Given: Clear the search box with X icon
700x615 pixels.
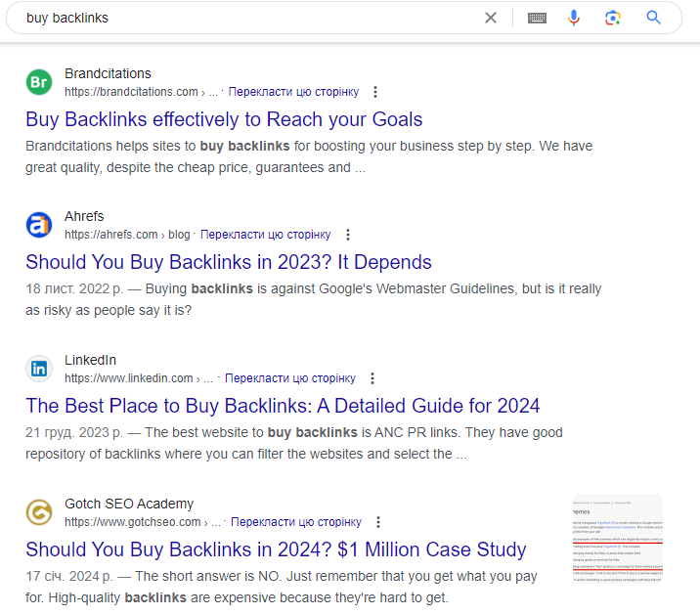Looking at the screenshot, I should [x=491, y=18].
